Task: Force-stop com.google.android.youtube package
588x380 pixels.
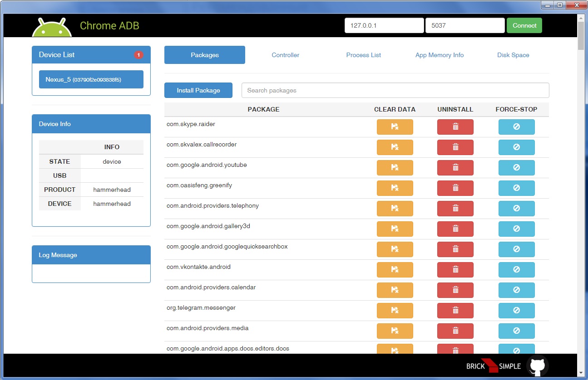Action: 516,168
